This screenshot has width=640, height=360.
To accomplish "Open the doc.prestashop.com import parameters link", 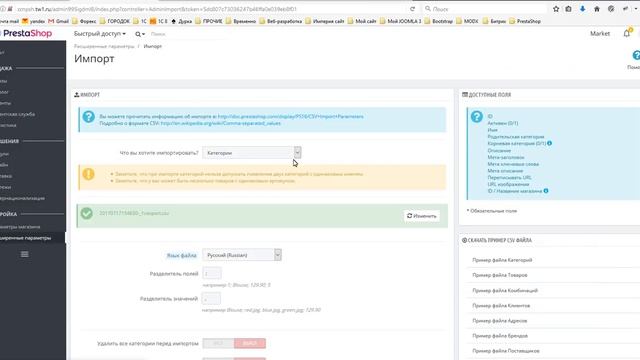I will click(290, 116).
